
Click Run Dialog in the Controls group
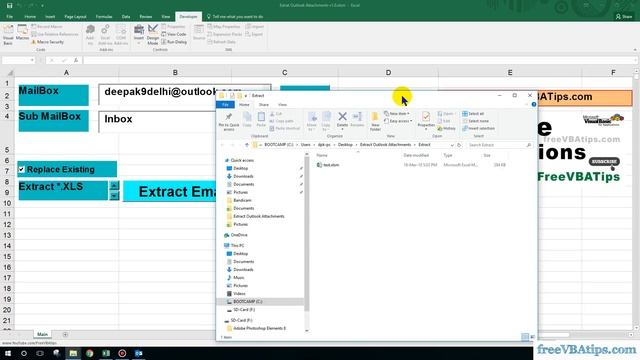pos(174,42)
